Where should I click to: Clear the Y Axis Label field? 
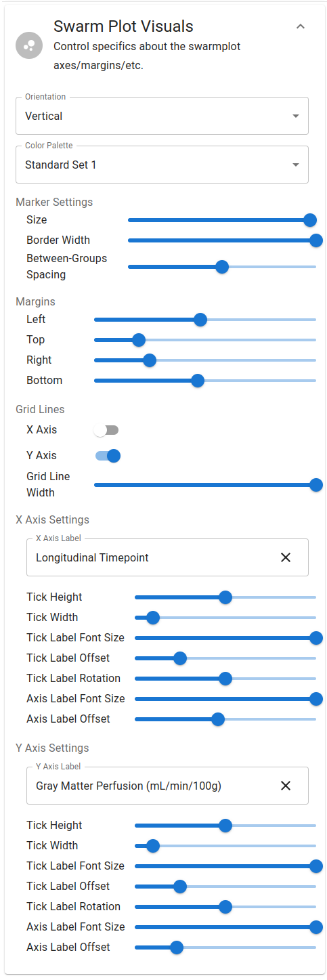click(286, 786)
